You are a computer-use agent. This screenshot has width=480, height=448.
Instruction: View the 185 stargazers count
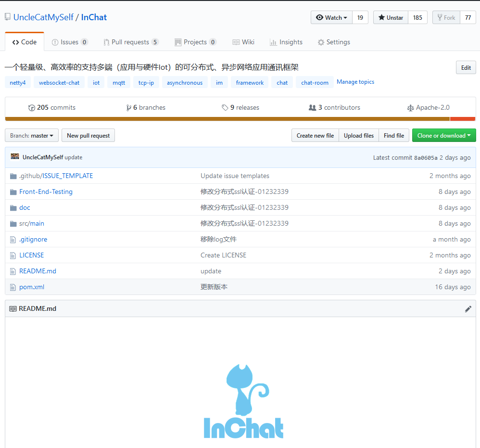tap(417, 17)
